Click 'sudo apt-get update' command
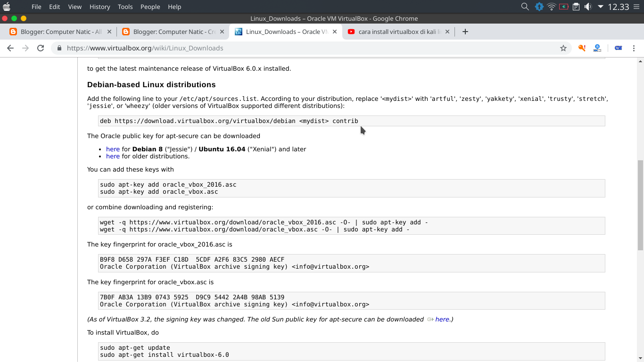The image size is (644, 362). tap(135, 347)
